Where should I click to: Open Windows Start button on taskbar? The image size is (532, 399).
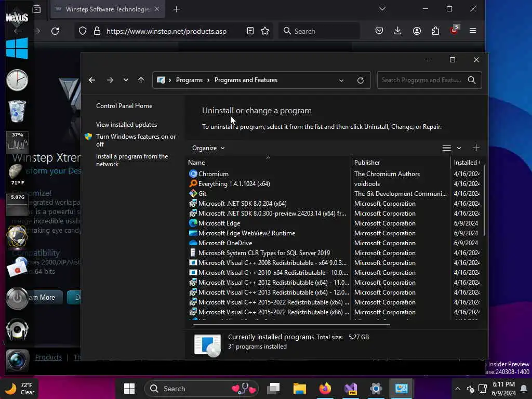129,389
